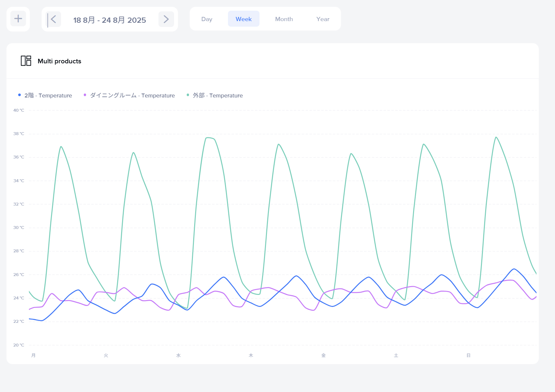Click the 40 °C y-axis label
Image resolution: width=555 pixels, height=392 pixels.
pos(19,110)
